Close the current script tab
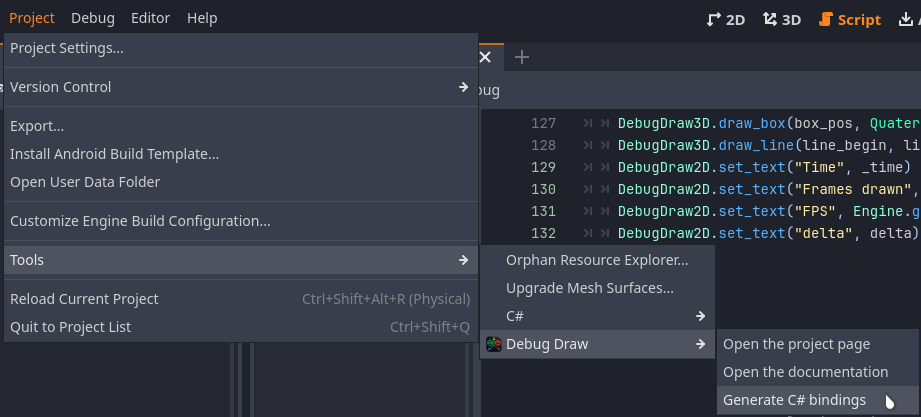This screenshot has height=417, width=921. point(486,57)
